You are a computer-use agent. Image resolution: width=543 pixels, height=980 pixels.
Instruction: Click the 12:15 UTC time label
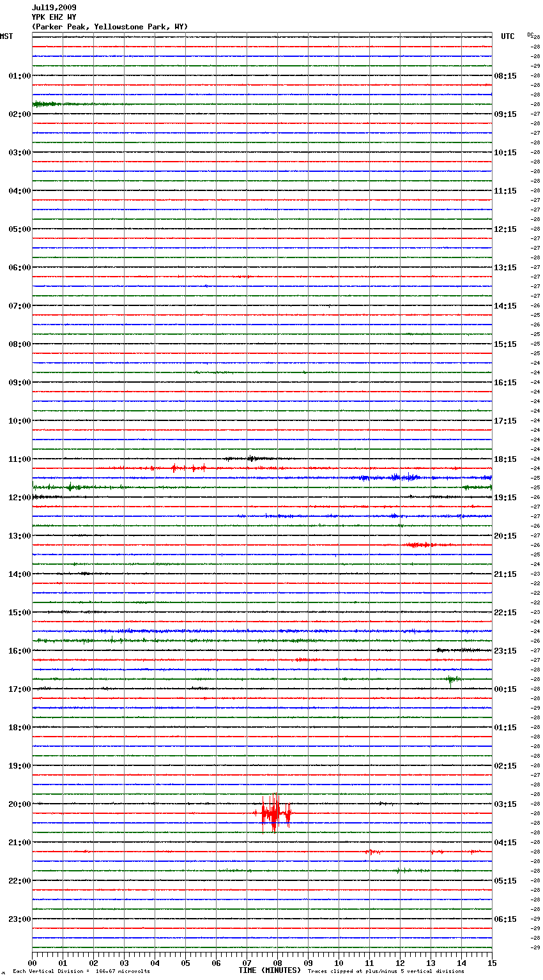click(505, 229)
